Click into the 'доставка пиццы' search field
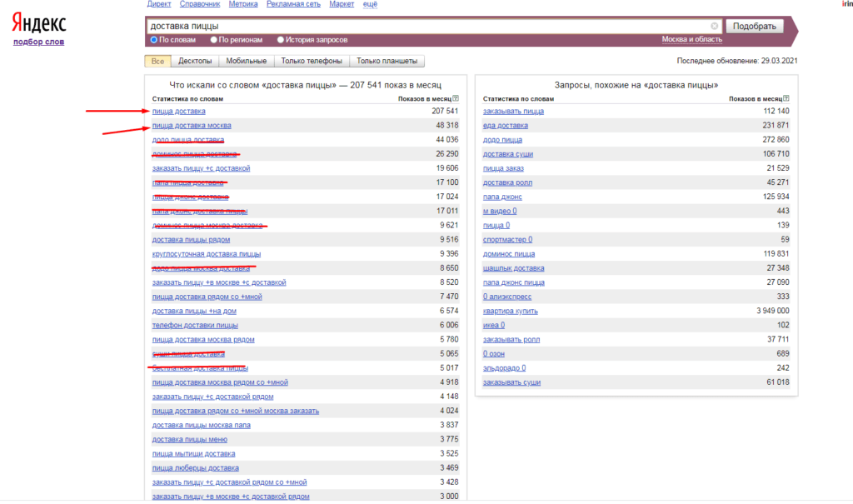 (425, 26)
